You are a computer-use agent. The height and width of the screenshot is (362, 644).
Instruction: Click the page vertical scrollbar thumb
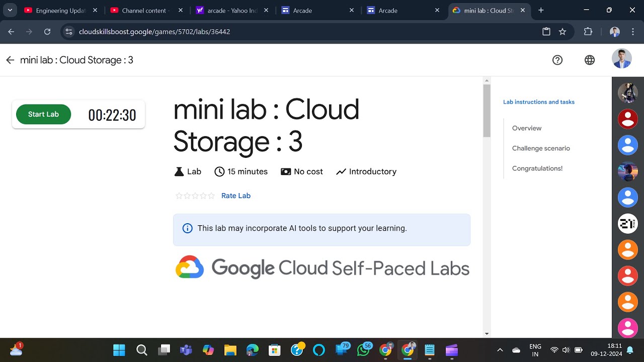click(487, 111)
